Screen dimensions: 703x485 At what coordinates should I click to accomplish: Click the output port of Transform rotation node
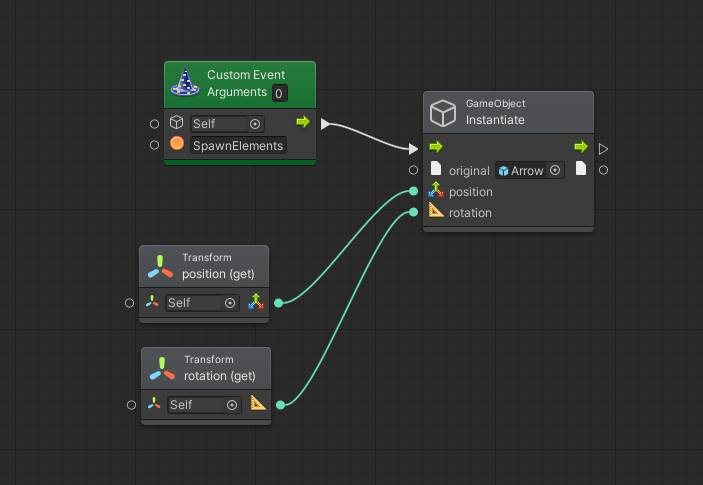coord(280,404)
